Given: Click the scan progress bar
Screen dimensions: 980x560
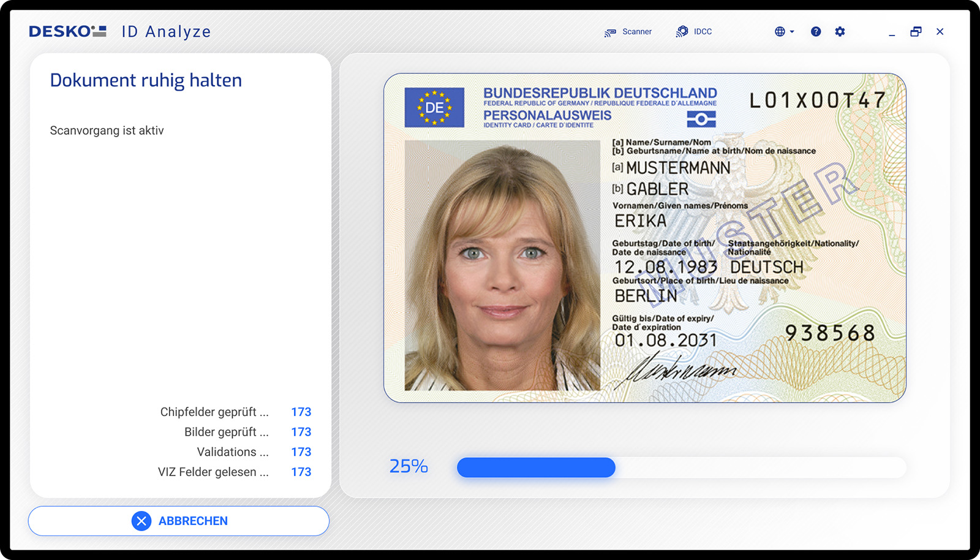Looking at the screenshot, I should (x=681, y=467).
